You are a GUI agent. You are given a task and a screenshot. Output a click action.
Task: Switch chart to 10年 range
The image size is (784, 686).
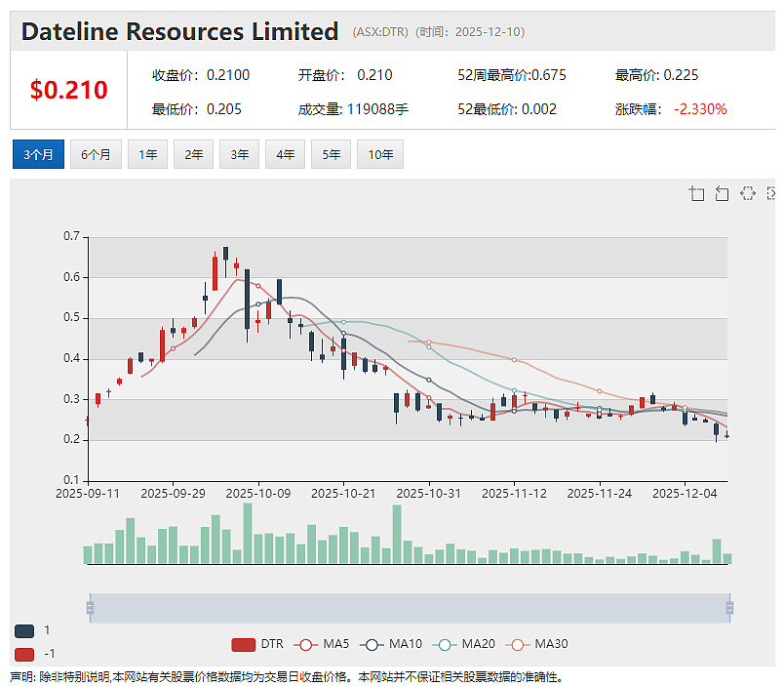point(380,154)
